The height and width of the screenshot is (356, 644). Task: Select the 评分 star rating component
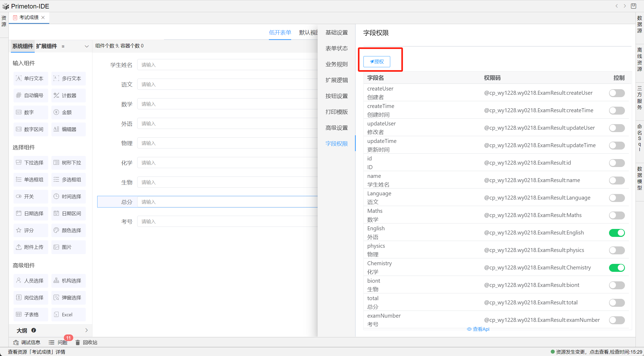pyautogui.click(x=30, y=230)
